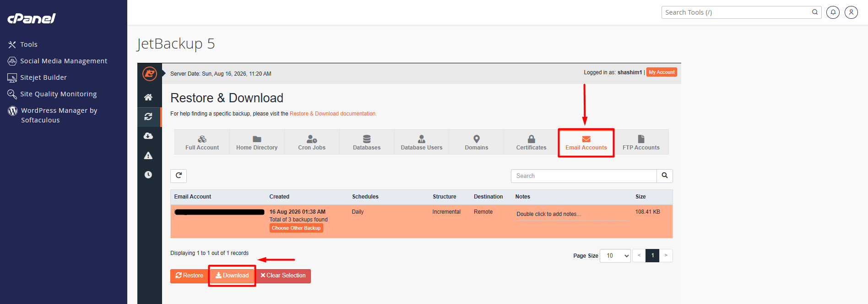Viewport: 868px width, 304px height.
Task: Click the Choose Other Backup button
Action: tap(296, 228)
